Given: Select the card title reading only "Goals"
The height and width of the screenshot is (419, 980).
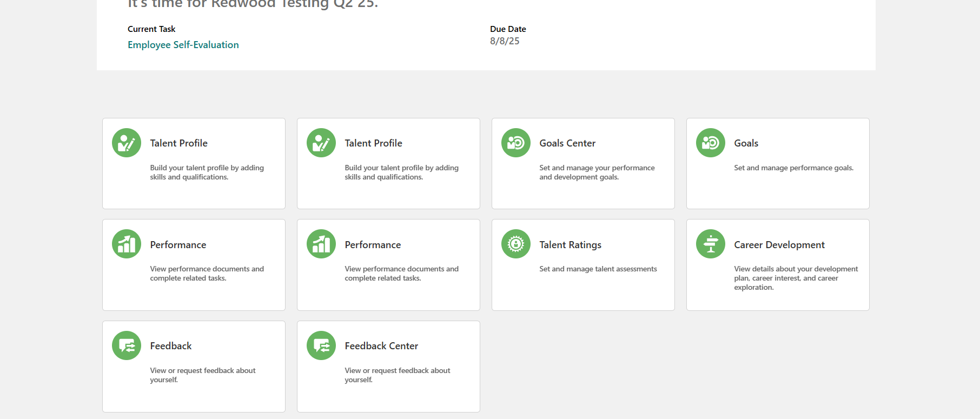Looking at the screenshot, I should pos(746,143).
